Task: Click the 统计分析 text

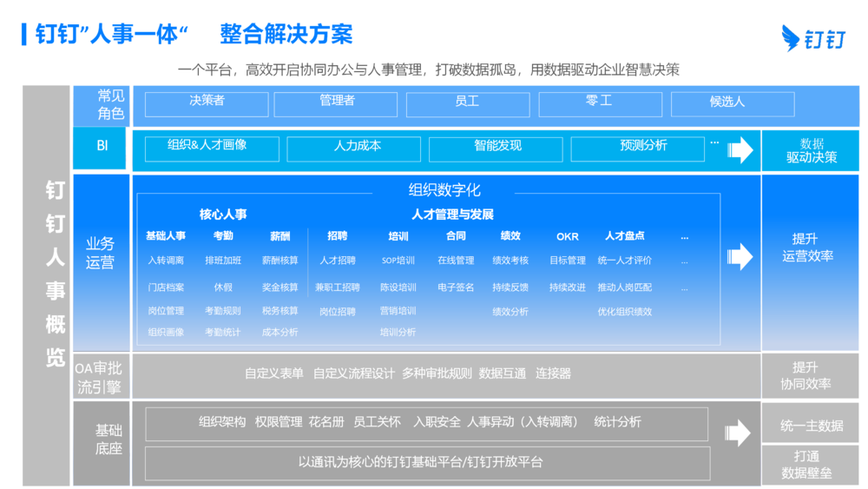Action: coord(617,422)
